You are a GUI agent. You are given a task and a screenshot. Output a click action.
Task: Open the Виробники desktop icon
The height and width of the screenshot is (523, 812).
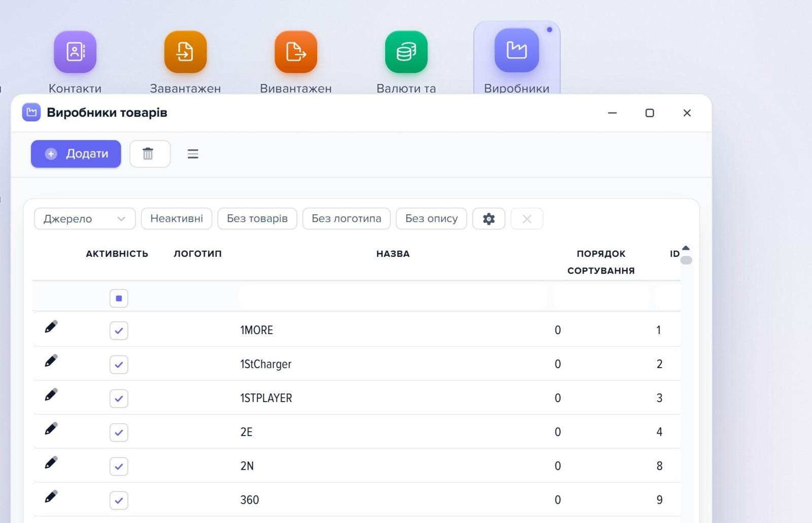click(x=517, y=50)
